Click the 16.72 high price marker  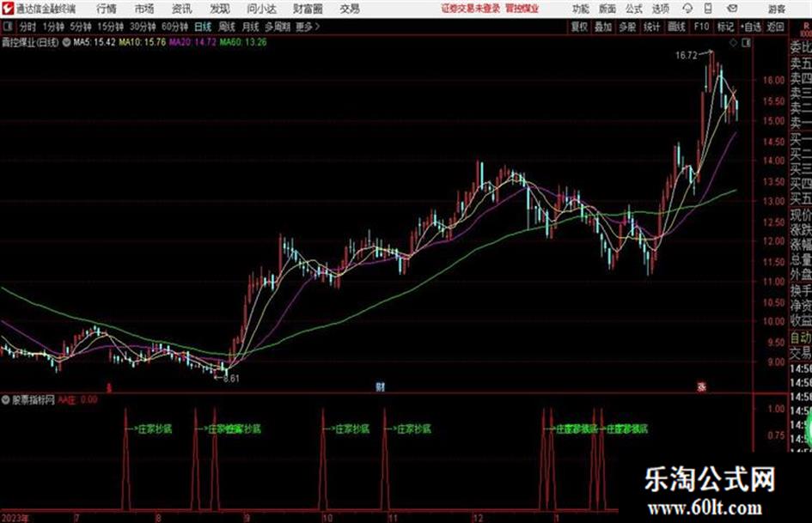click(687, 56)
